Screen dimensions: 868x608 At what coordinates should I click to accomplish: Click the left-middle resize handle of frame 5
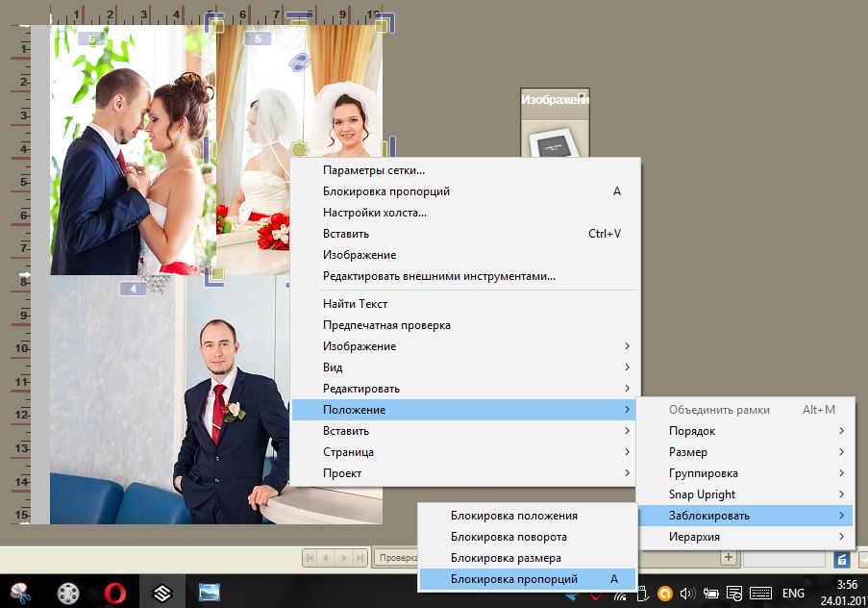point(212,148)
